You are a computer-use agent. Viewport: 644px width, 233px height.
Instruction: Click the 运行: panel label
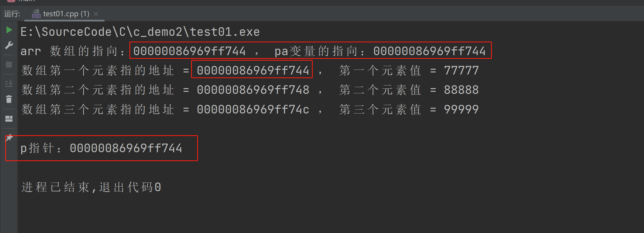(x=12, y=14)
